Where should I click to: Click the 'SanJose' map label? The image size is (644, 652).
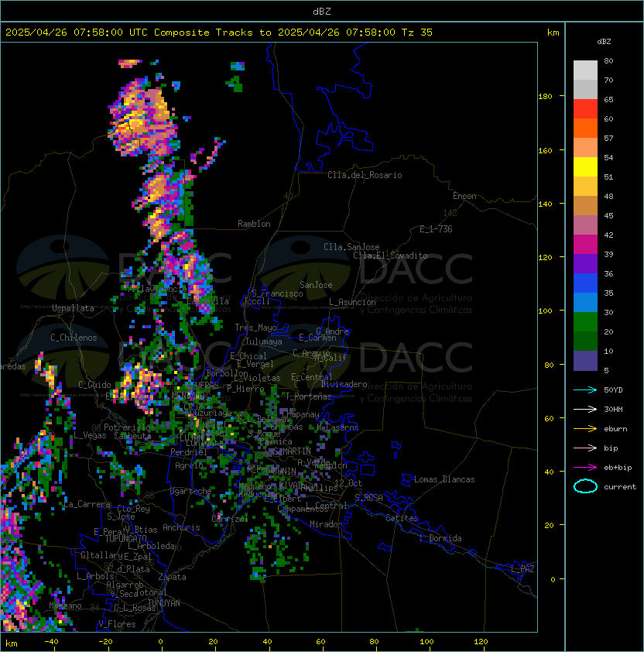[x=316, y=285]
